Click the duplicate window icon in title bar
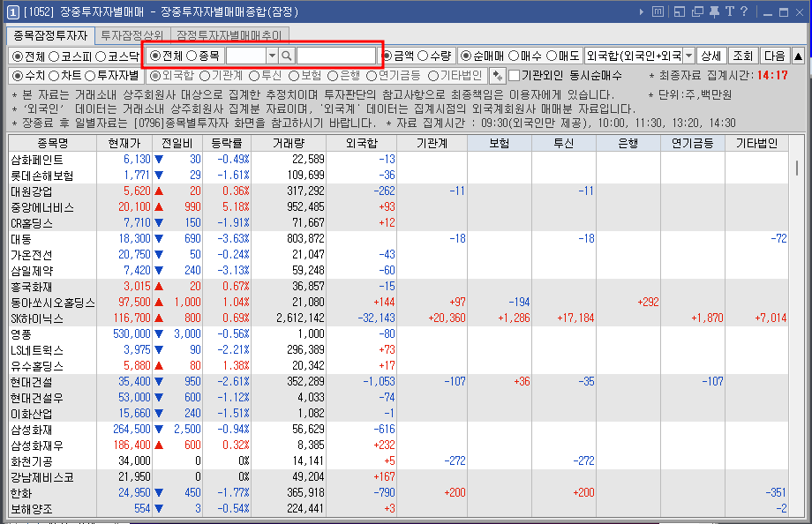The width and height of the screenshot is (812, 524). click(x=697, y=11)
